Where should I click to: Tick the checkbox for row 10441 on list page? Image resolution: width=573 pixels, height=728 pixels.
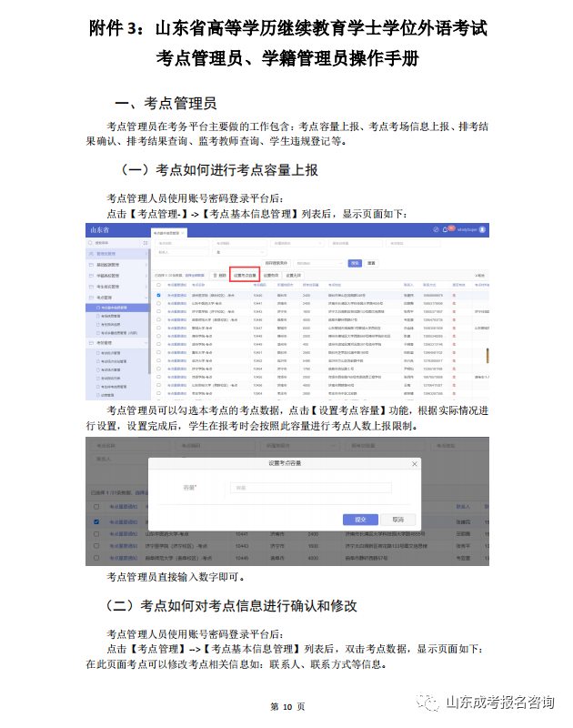[x=158, y=303]
